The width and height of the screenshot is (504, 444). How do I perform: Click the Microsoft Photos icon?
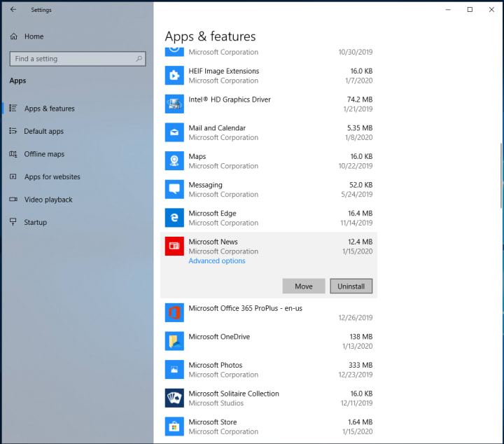tap(174, 369)
